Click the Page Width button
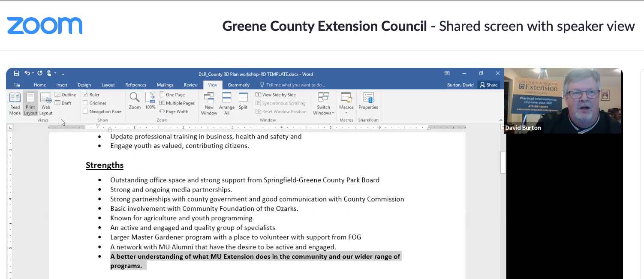Image resolution: width=644 pixels, height=279 pixels. coord(174,111)
